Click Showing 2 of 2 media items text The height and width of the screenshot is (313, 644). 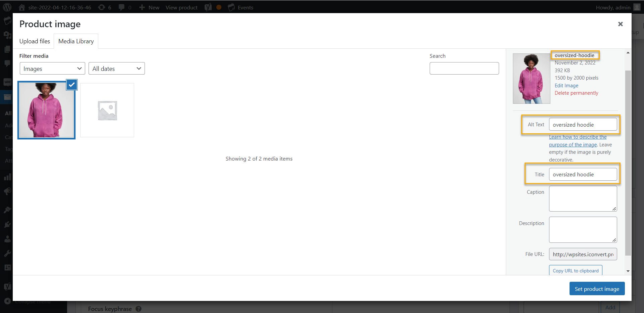259,159
